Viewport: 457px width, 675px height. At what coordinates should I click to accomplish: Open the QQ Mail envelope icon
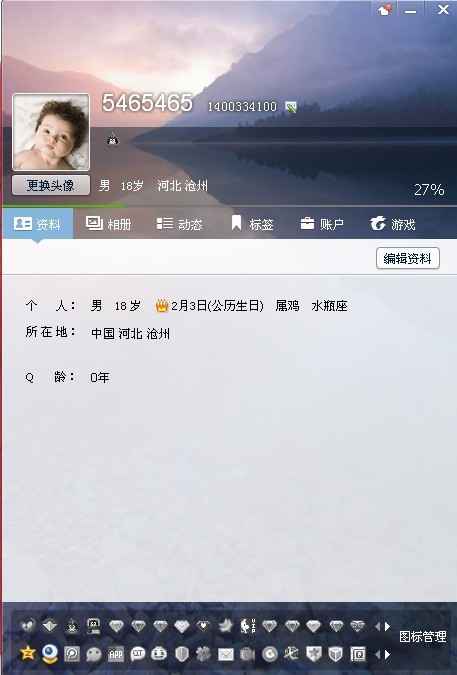coord(225,654)
